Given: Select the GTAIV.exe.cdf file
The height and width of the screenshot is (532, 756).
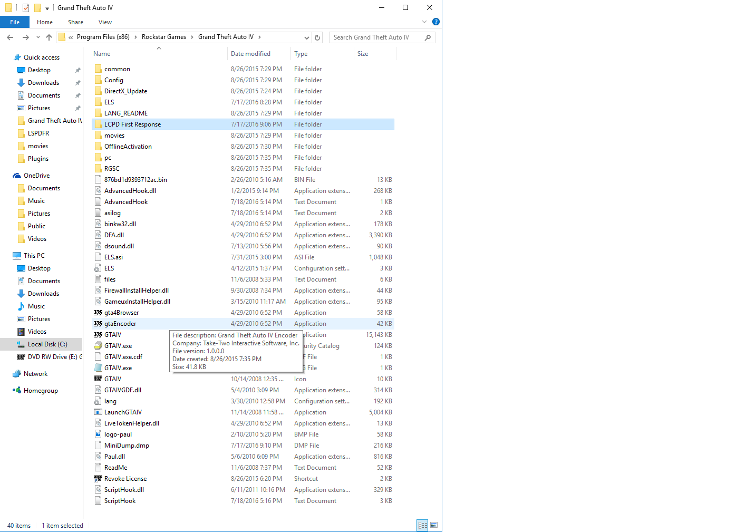Looking at the screenshot, I should (243, 357).
